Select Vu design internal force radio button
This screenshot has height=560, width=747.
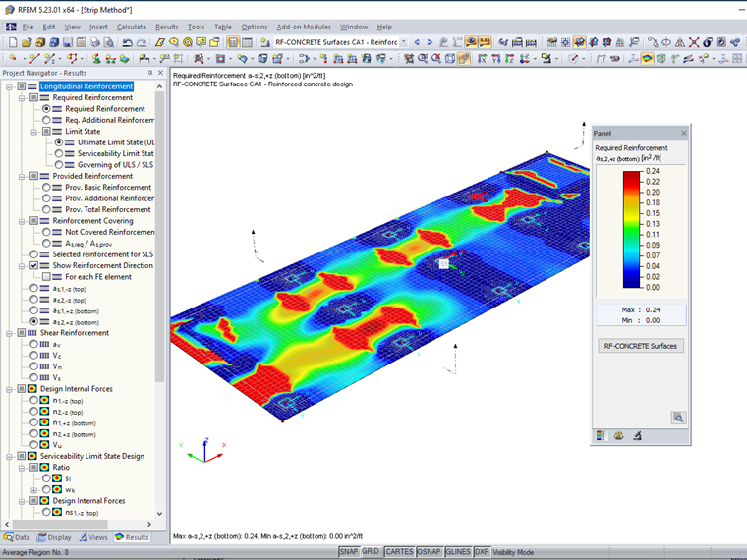coord(33,444)
